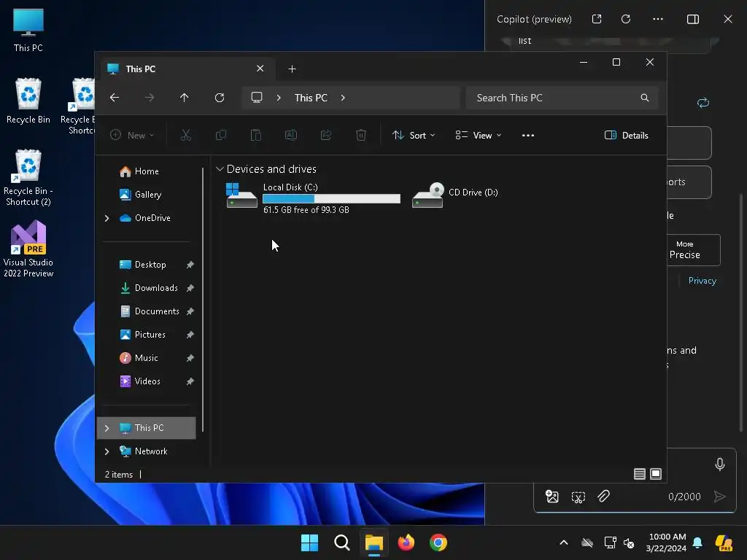This screenshot has height=560, width=747.
Task: Click the Share toolbar icon
Action: pyautogui.click(x=326, y=135)
